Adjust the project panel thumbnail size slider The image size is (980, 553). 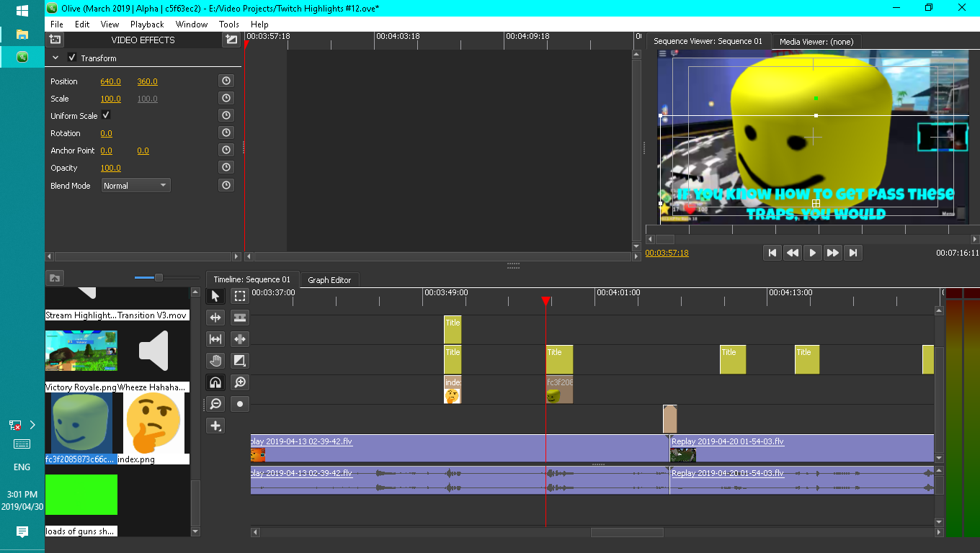pos(159,277)
